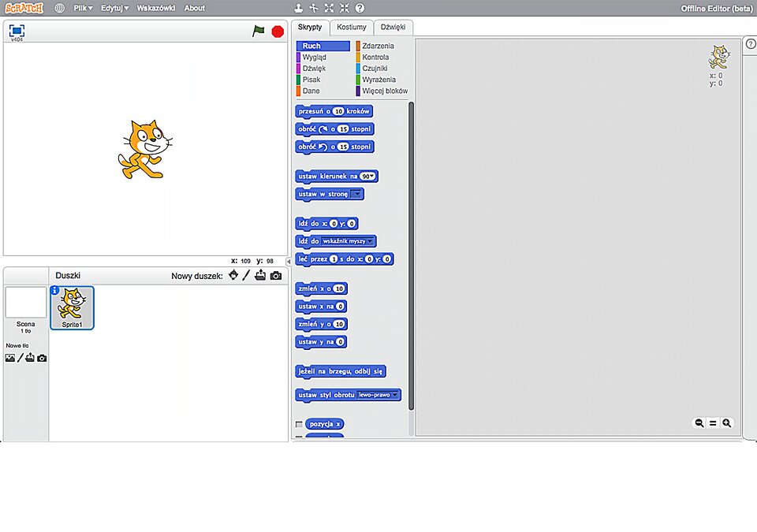Select the Więcej bloków category
This screenshot has width=757, height=532.
(x=382, y=91)
